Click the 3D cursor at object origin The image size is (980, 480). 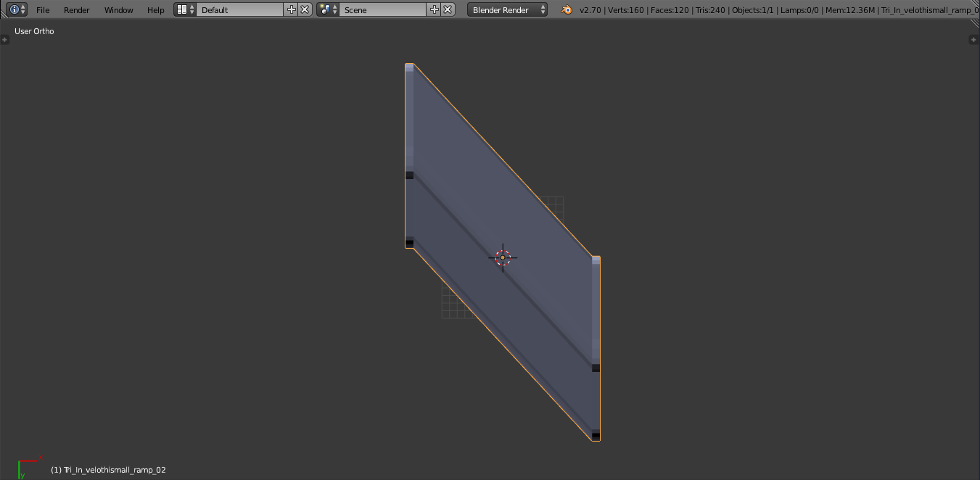pyautogui.click(x=503, y=257)
